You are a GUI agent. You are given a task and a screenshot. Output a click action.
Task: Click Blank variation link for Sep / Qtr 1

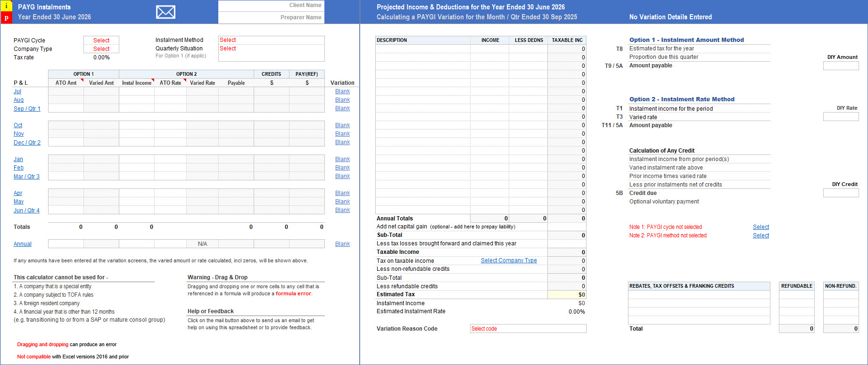342,108
